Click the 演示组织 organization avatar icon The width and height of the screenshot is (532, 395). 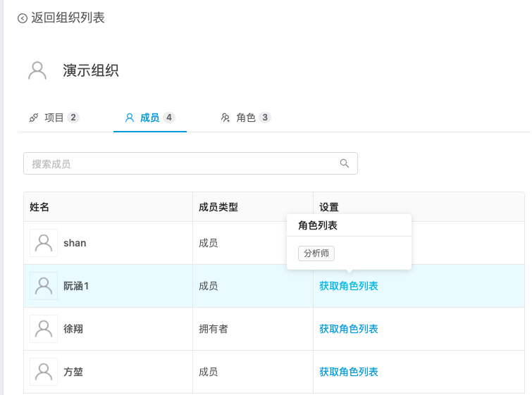click(x=37, y=70)
